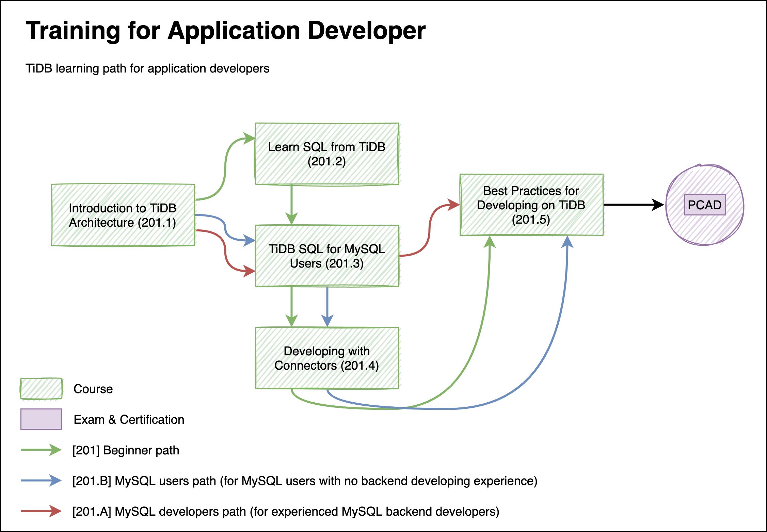767x532 pixels.
Task: Click the purple Exam & Certification swatch
Action: (41, 419)
